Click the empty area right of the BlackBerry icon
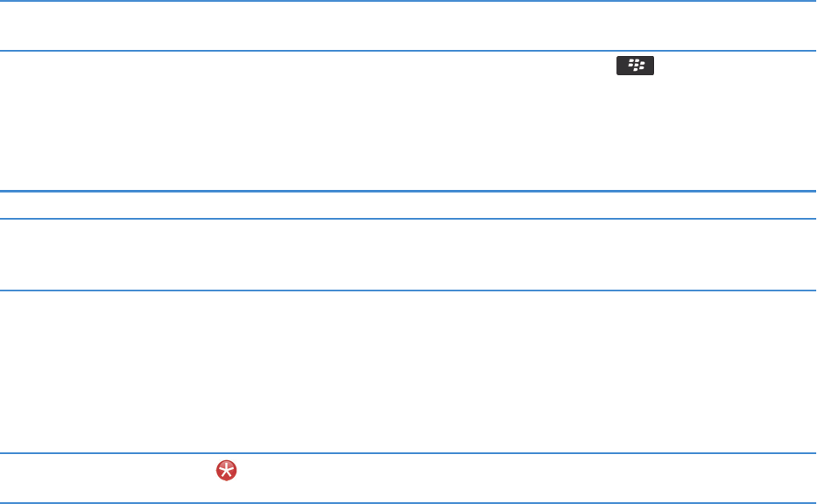 (x=736, y=66)
